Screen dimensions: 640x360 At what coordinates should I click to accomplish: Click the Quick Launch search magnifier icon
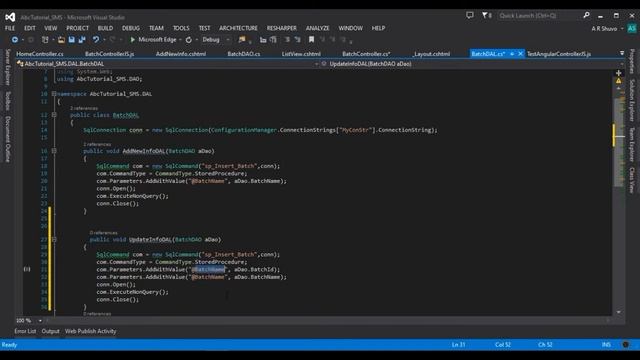(x=587, y=15)
